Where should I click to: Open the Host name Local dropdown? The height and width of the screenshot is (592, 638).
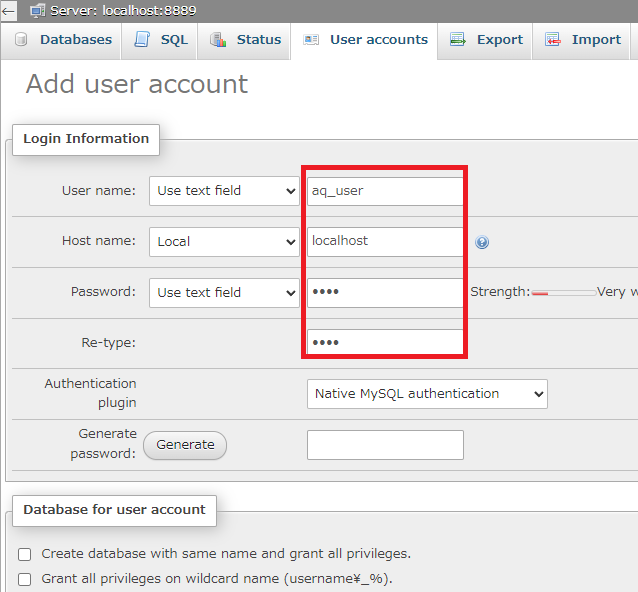point(224,242)
